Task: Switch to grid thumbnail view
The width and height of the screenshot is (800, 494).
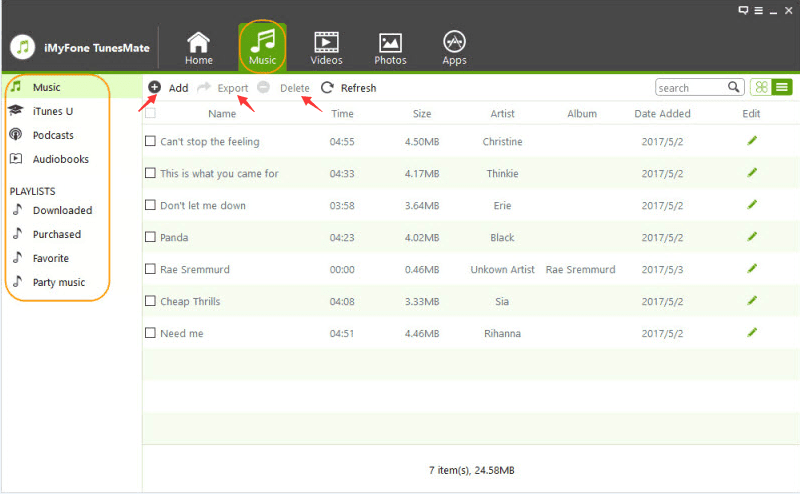Action: click(761, 88)
